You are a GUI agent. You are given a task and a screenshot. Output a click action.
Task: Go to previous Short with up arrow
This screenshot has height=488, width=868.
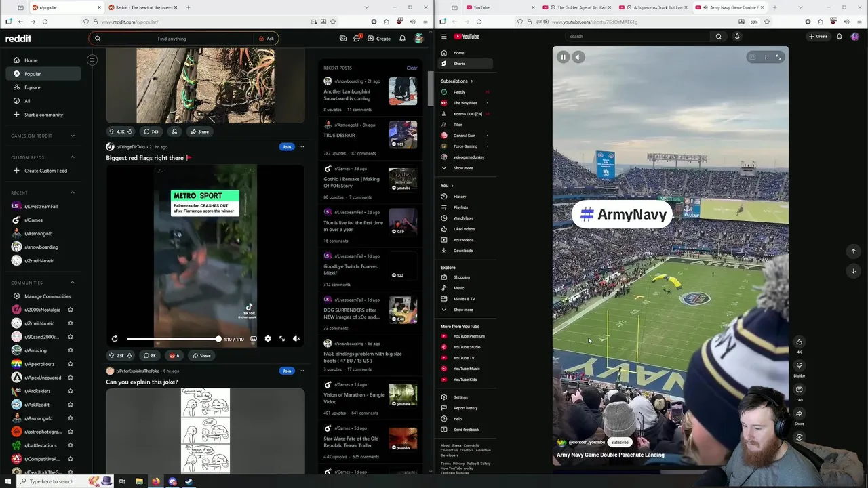(x=853, y=251)
